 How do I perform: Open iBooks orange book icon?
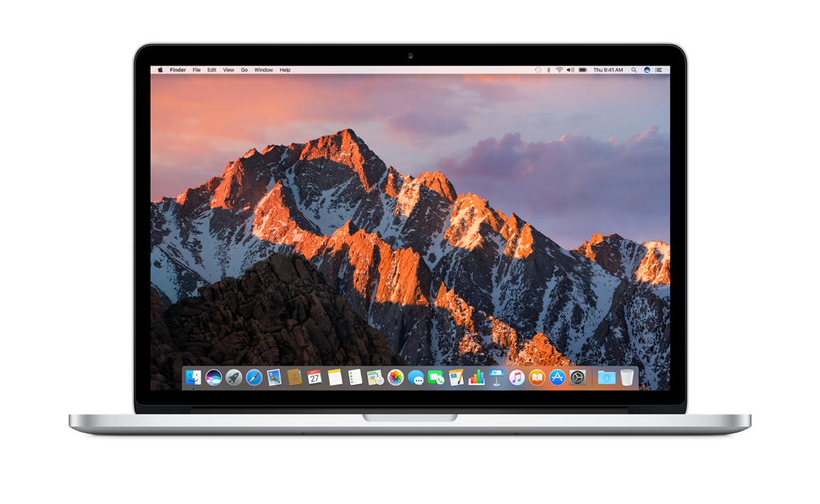point(537,377)
